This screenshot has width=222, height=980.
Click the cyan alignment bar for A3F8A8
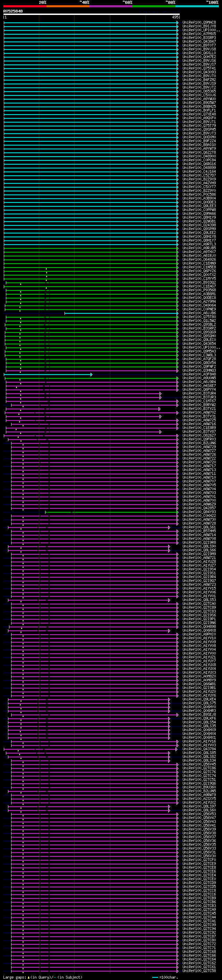point(48,374)
